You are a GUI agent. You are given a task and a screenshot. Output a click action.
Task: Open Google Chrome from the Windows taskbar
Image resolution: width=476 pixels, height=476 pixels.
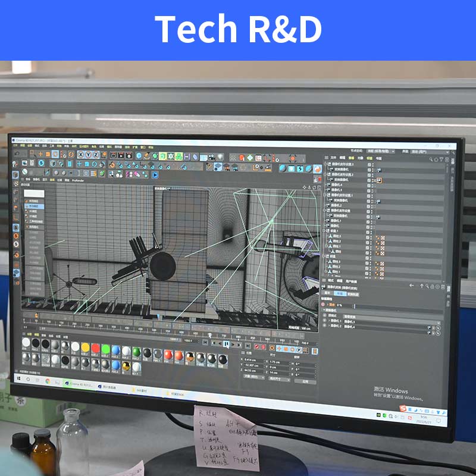coord(48,381)
